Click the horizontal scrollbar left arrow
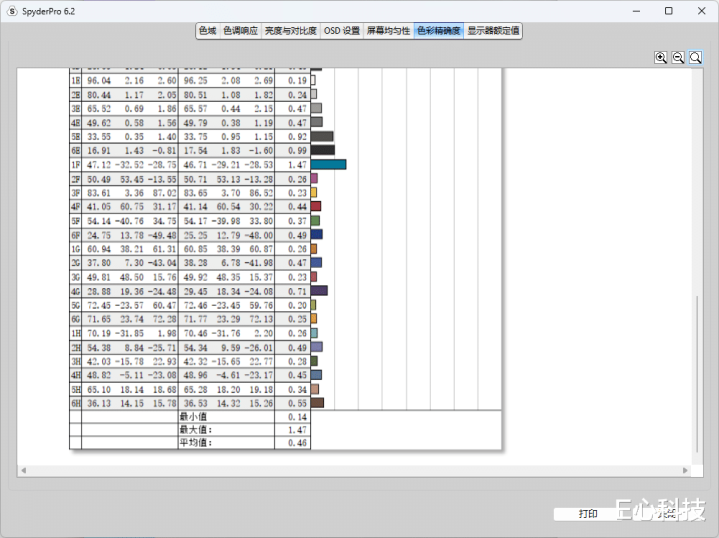Viewport: 719px width, 538px height. point(23,470)
